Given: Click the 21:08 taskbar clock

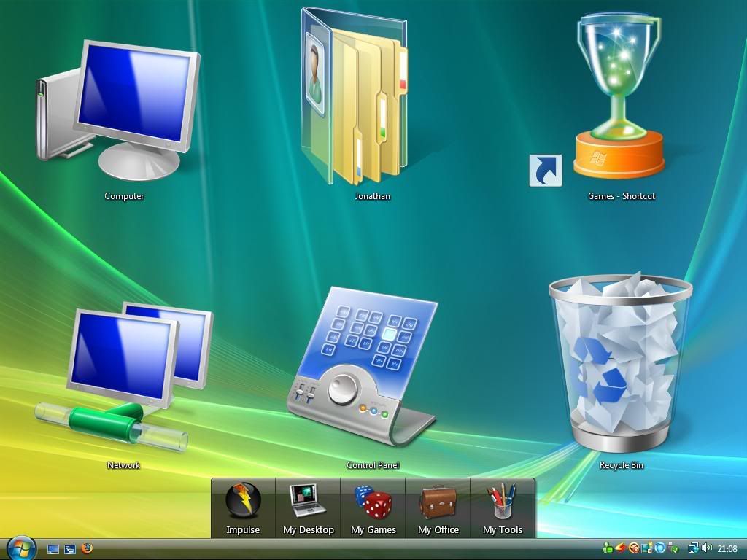Looking at the screenshot, I should click(x=727, y=549).
